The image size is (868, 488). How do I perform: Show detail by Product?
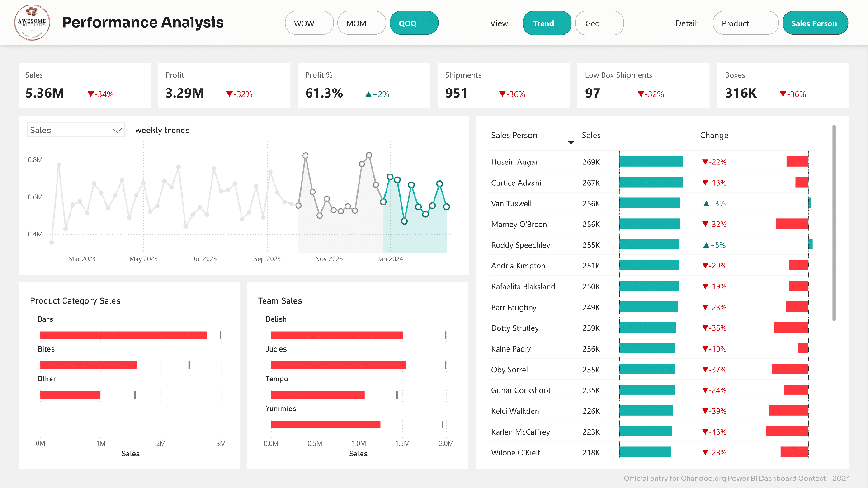pos(745,23)
